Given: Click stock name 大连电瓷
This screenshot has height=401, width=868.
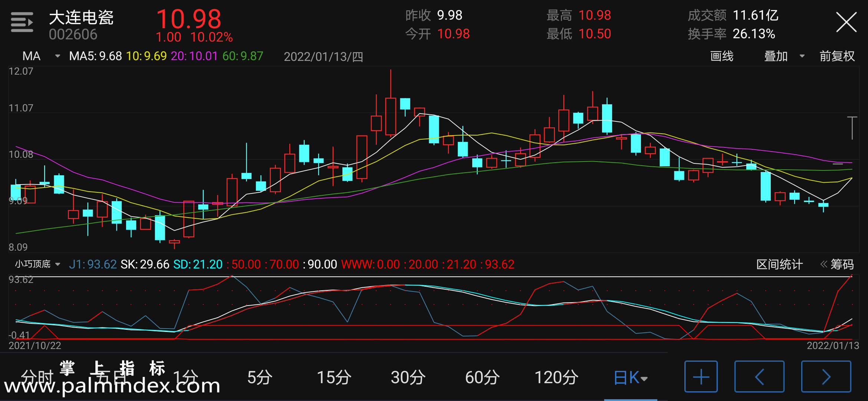Looking at the screenshot, I should (x=81, y=17).
